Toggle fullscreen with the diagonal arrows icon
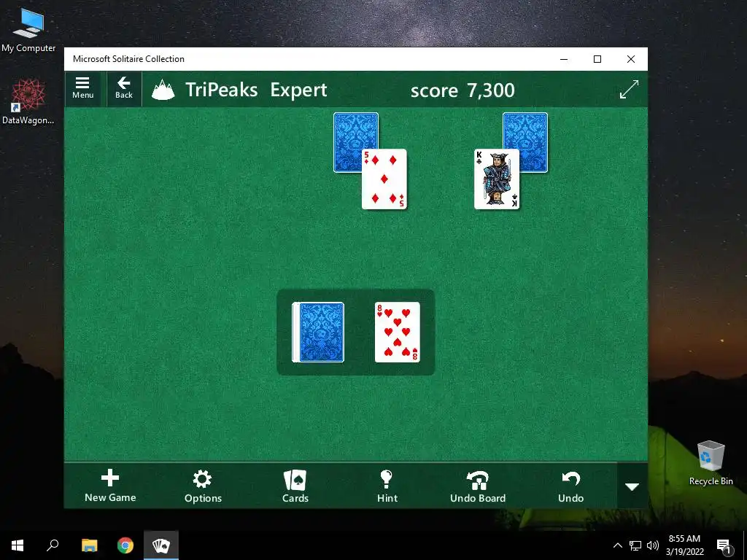747x560 pixels. coord(629,90)
